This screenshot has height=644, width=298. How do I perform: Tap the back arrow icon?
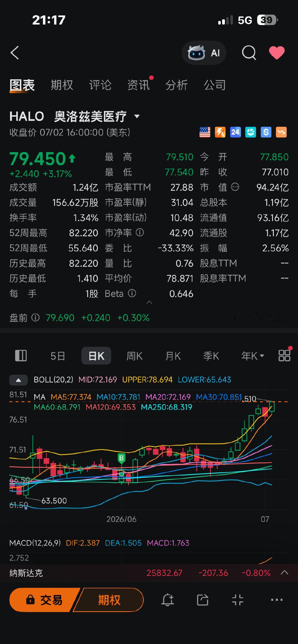(15, 53)
